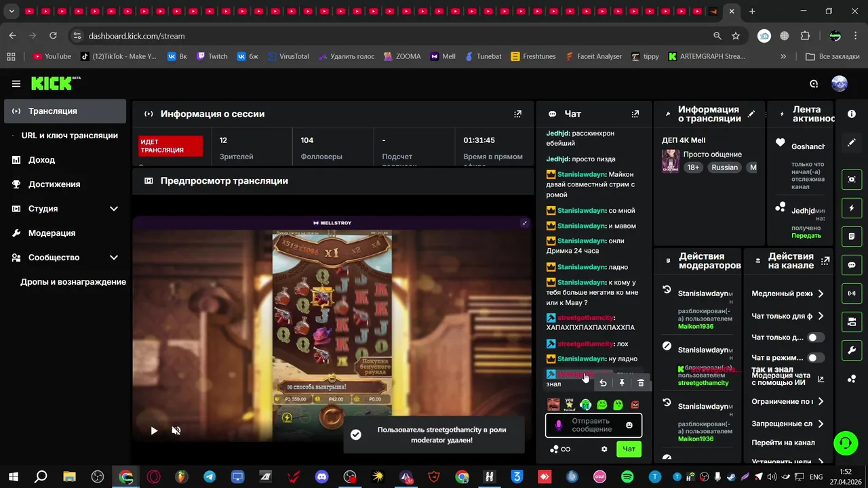Unmute the stream preview audio
The image size is (868, 488).
pyautogui.click(x=176, y=430)
